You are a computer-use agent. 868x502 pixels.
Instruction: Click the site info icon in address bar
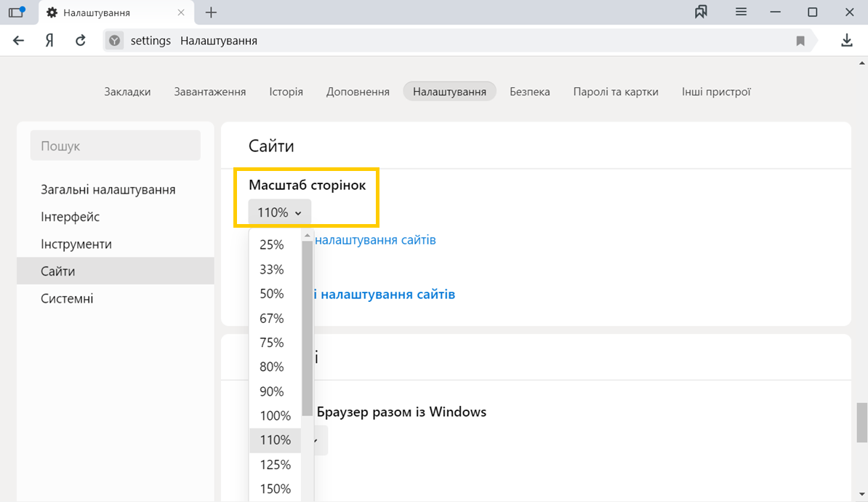click(x=115, y=41)
